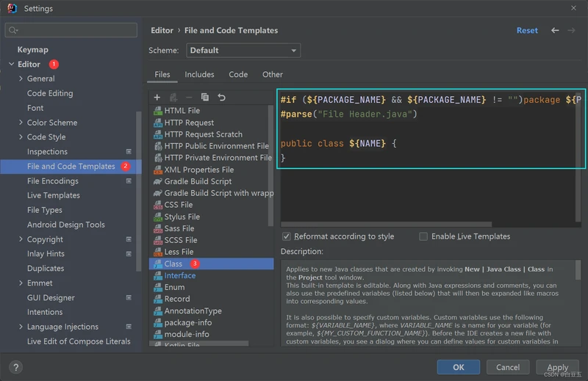
Task: Expand the Color Scheme tree node
Action: click(21, 123)
